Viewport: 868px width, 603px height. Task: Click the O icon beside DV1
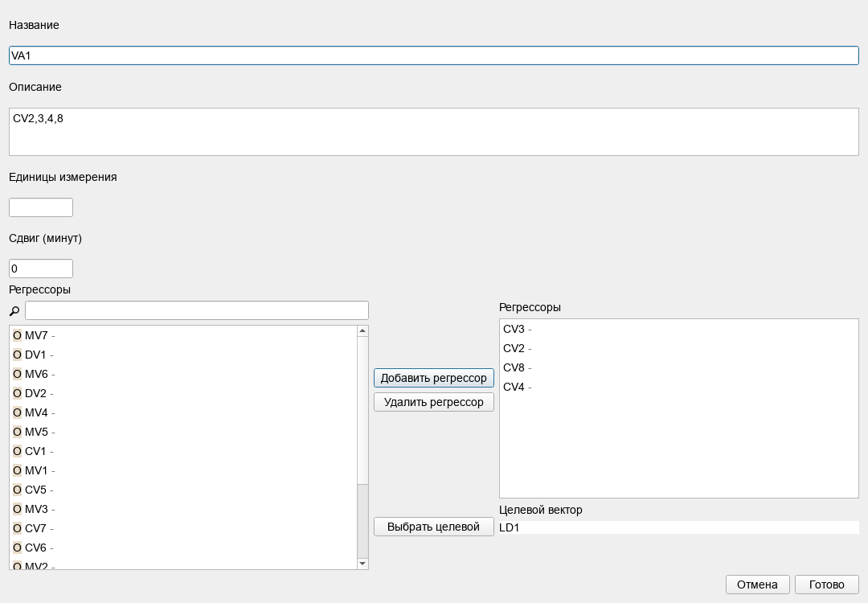tap(17, 355)
